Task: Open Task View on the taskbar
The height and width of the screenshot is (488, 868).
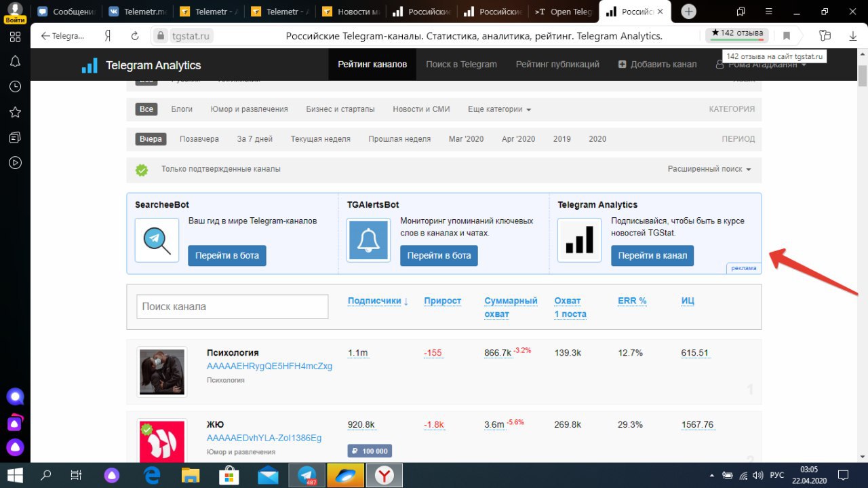Action: [x=77, y=474]
